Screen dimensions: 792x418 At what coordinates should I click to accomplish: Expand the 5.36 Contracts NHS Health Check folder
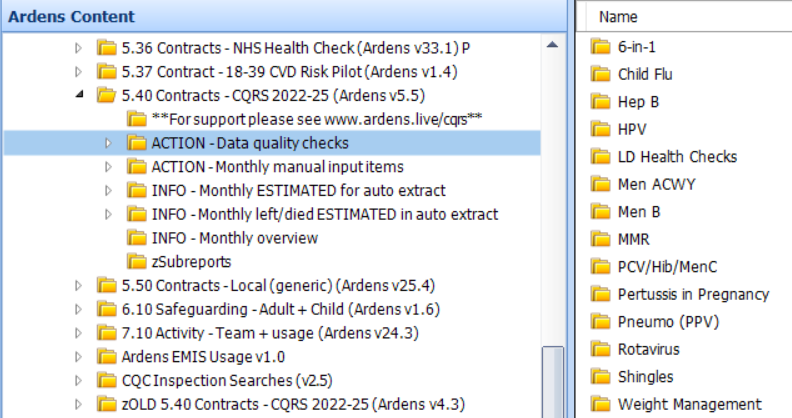(x=78, y=48)
